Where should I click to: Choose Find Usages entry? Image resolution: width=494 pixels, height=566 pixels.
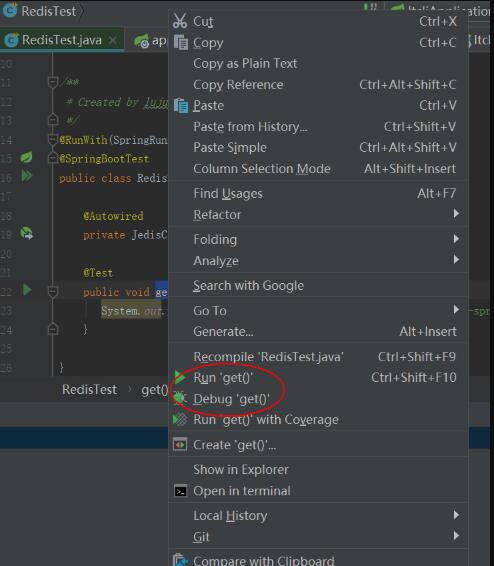pyautogui.click(x=318, y=193)
